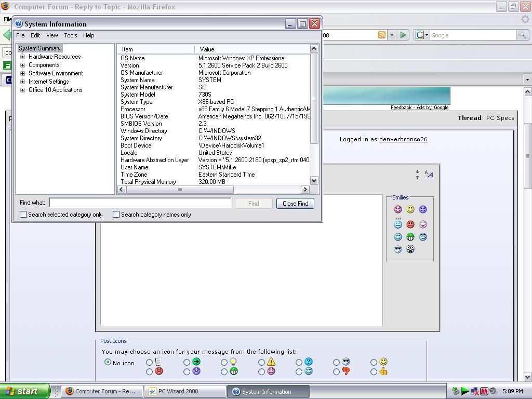Focus the Find what text field
Image resolution: width=532 pixels, height=399 pixels.
pyautogui.click(x=140, y=203)
